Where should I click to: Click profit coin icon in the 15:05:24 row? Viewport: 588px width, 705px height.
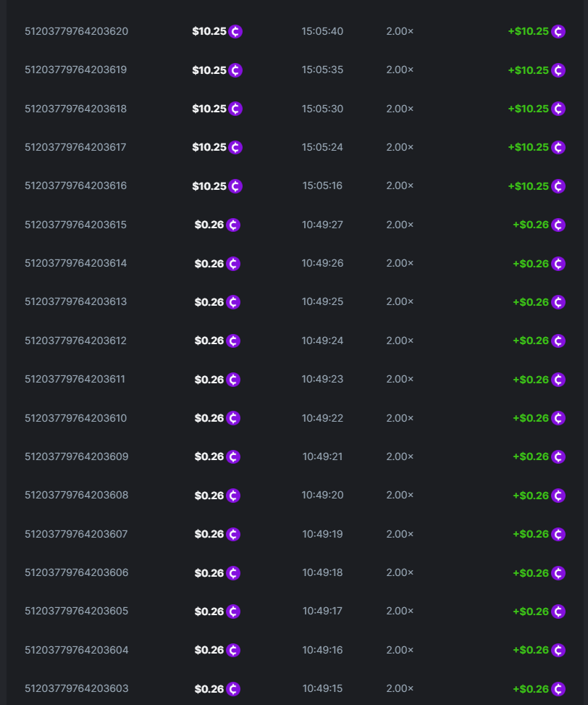click(x=558, y=148)
